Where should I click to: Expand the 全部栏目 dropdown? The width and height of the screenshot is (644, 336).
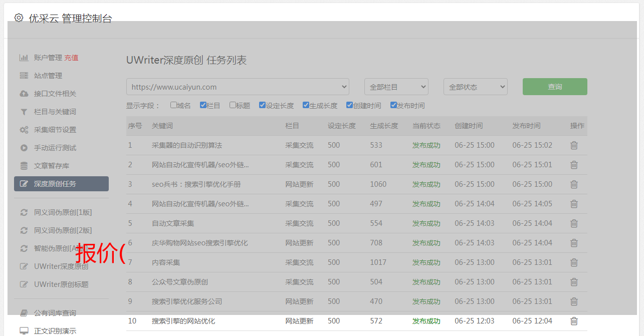[x=396, y=87]
